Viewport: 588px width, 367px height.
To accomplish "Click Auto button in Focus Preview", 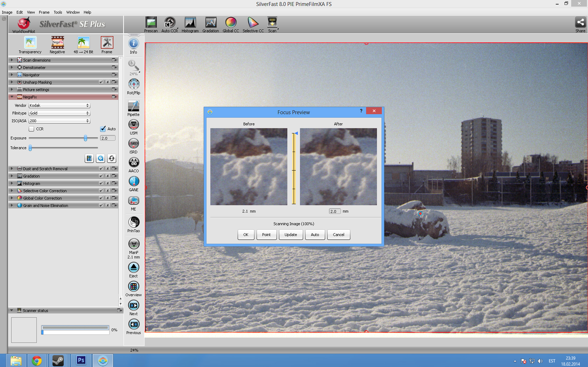I will [x=315, y=235].
